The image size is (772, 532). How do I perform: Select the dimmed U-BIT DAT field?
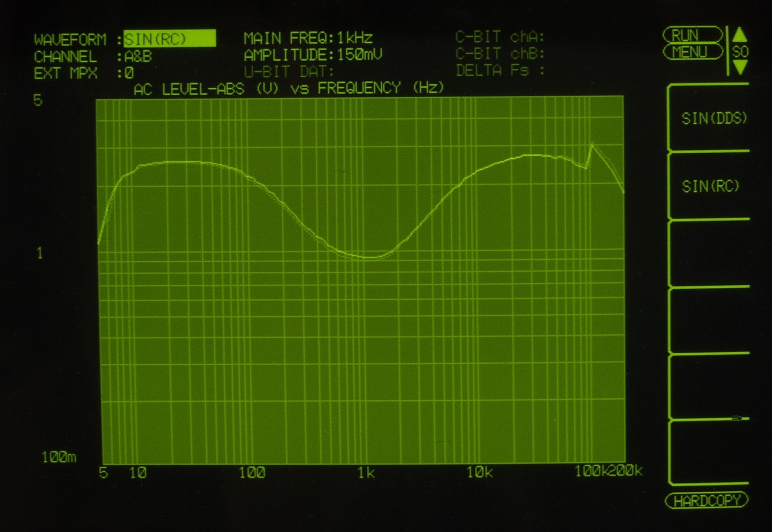(x=289, y=72)
